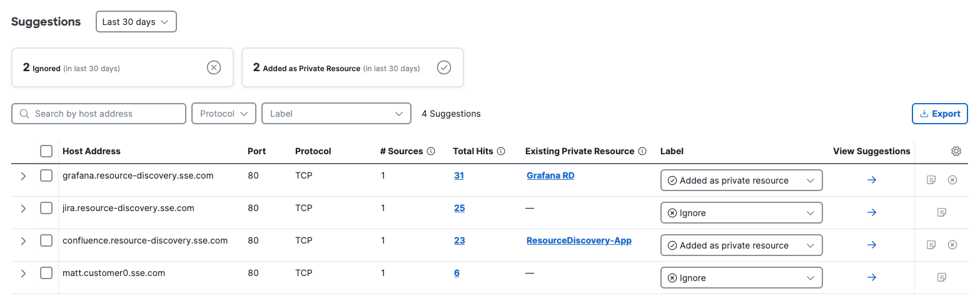Click the notes icon for grafana row
The image size is (980, 306).
931,180
